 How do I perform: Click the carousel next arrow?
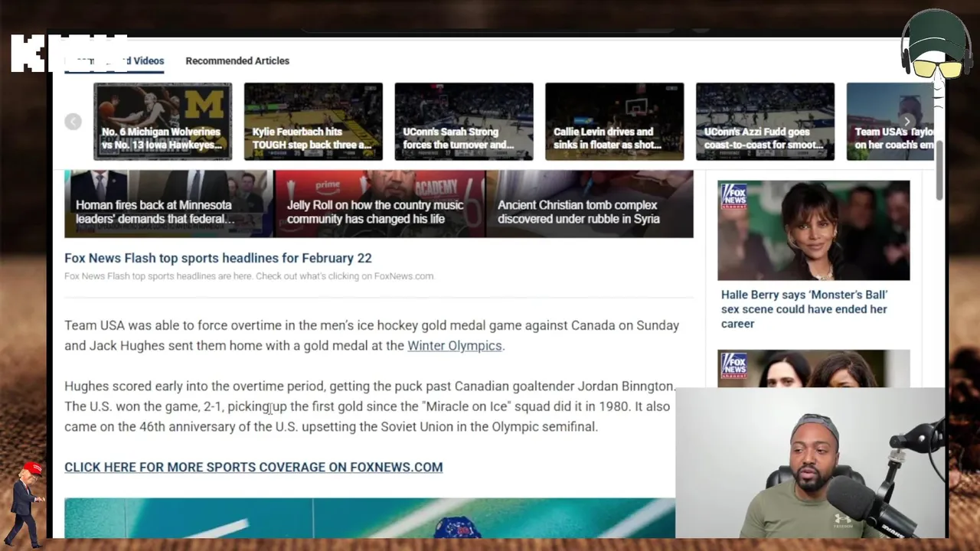(x=907, y=122)
